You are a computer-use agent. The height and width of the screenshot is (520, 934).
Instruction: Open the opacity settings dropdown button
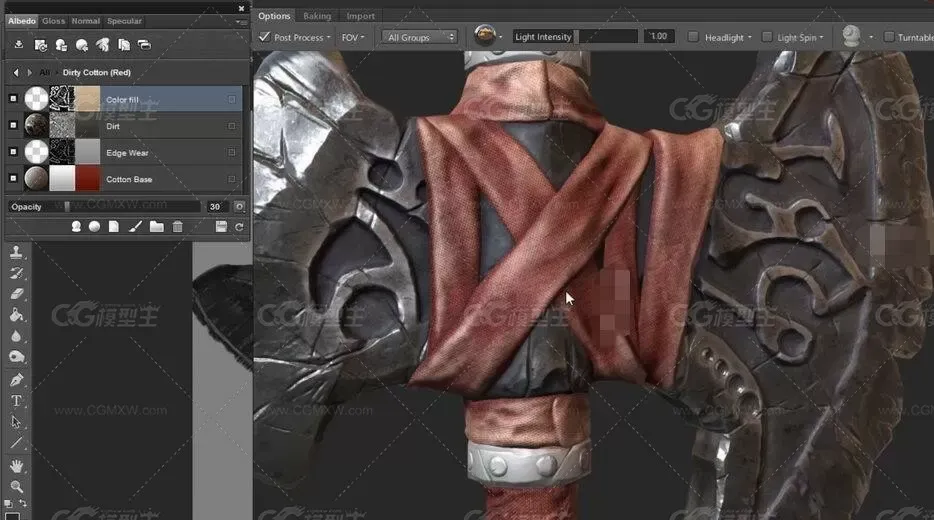tap(239, 207)
